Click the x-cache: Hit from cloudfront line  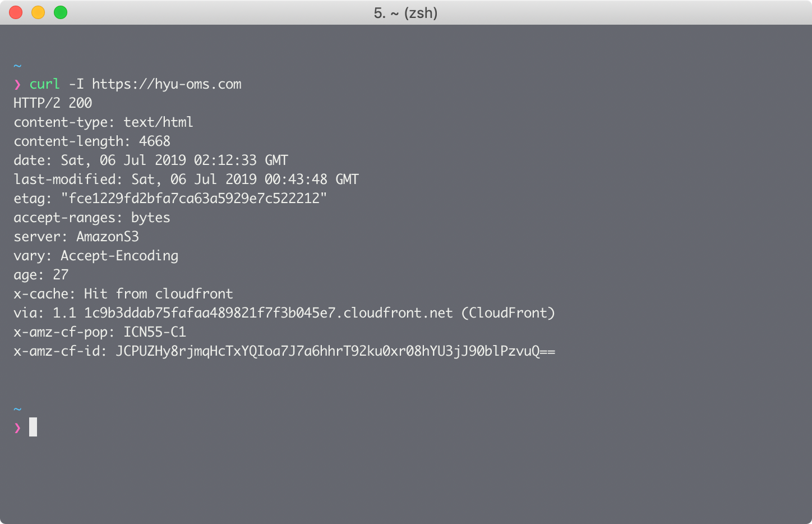point(123,294)
